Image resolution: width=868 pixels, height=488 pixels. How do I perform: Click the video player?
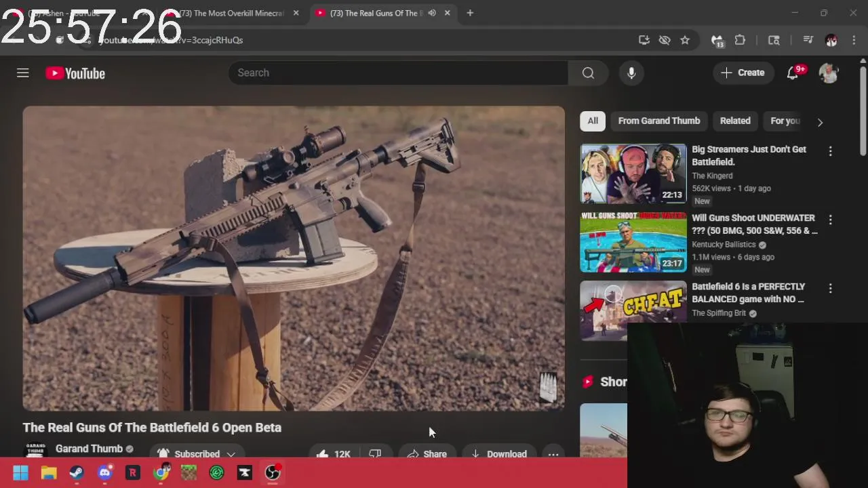[294, 258]
